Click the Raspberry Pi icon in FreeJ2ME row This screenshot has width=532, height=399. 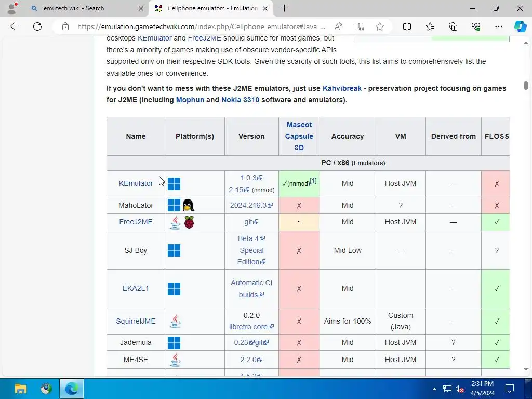189,222
